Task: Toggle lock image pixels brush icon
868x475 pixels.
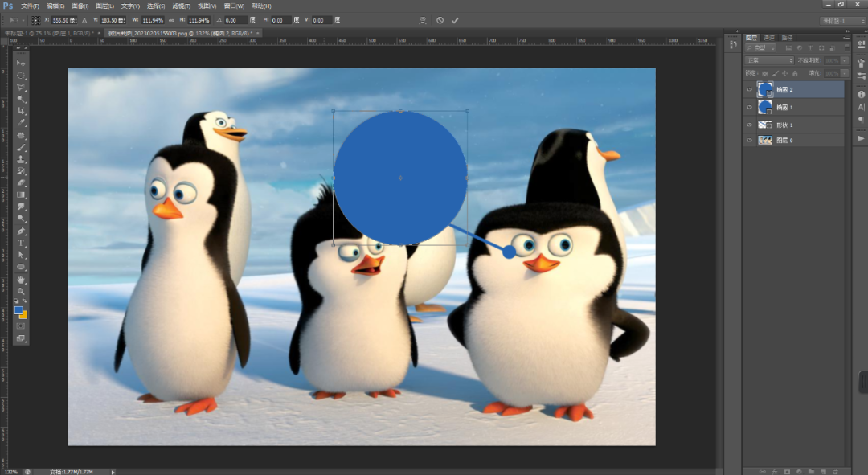Action: [775, 73]
